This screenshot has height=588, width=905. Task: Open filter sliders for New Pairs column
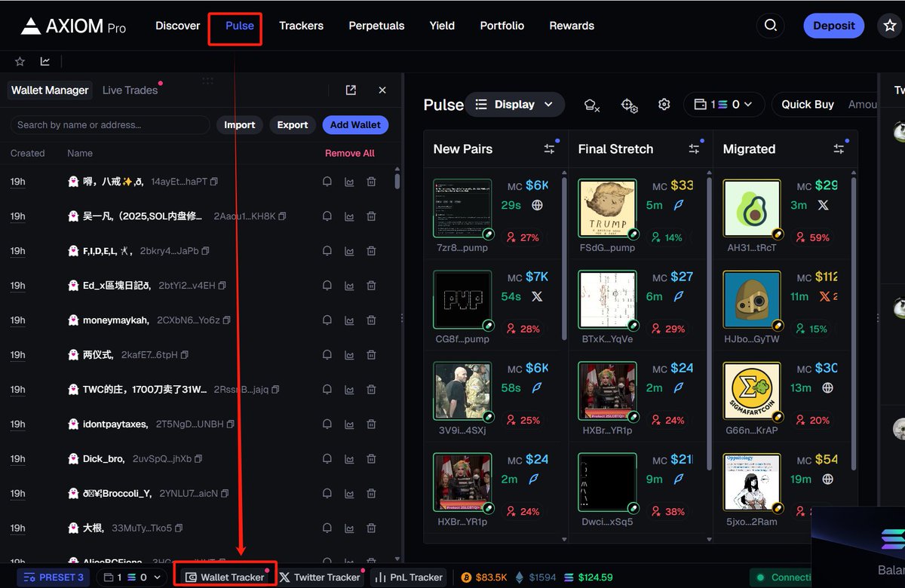[549, 149]
